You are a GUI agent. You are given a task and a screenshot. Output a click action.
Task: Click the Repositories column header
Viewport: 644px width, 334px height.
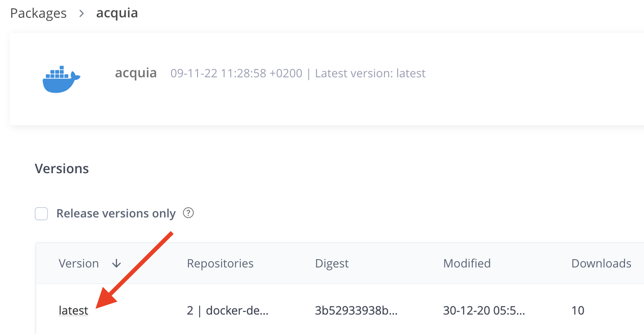coord(220,264)
